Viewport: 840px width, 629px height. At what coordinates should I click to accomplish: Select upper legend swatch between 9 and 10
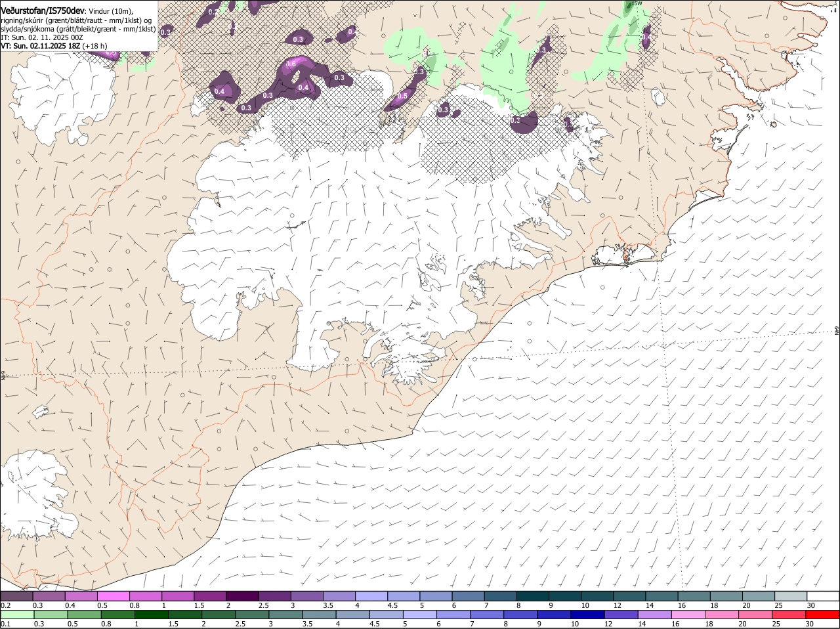coord(566,596)
